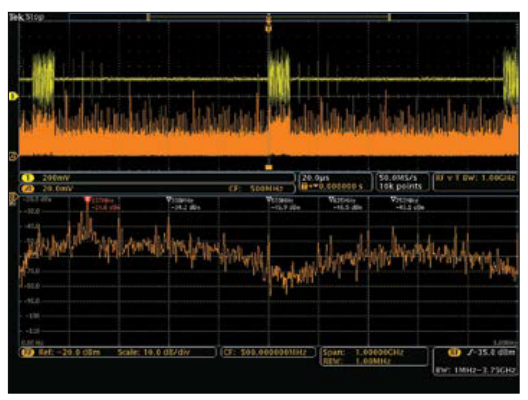The image size is (528, 400).
Task: Click the RF v T BW 1.00GHz readout
Action: coord(475,178)
